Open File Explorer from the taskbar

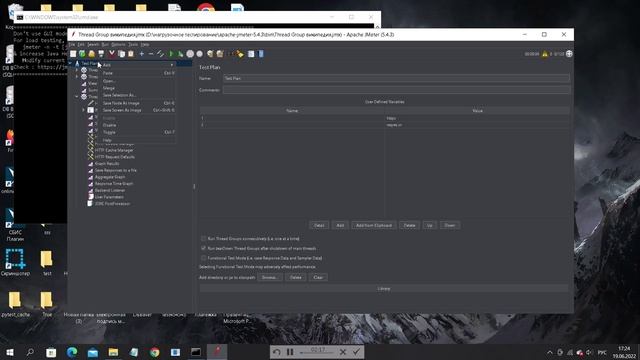coord(113,352)
